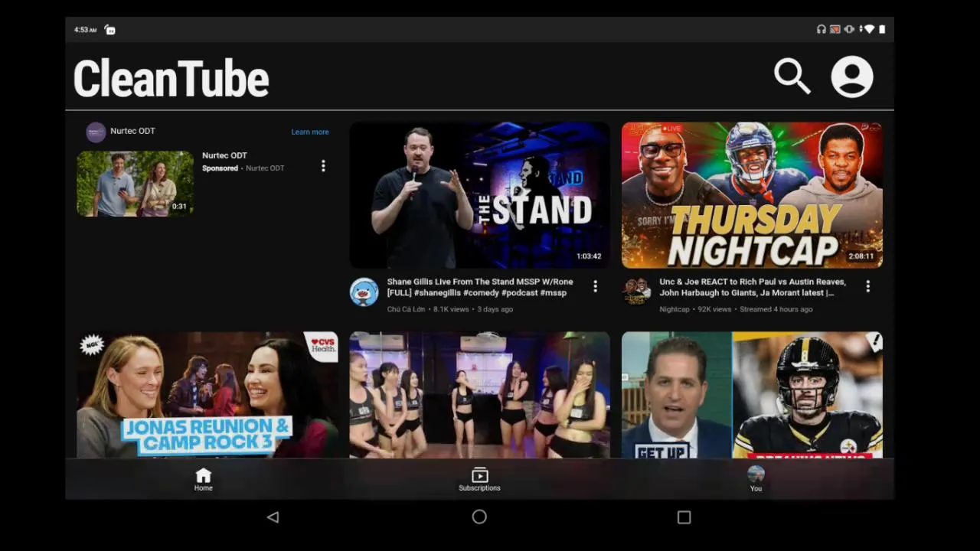Open the video thumbnail of women lined up
The image size is (980, 551).
coord(480,395)
